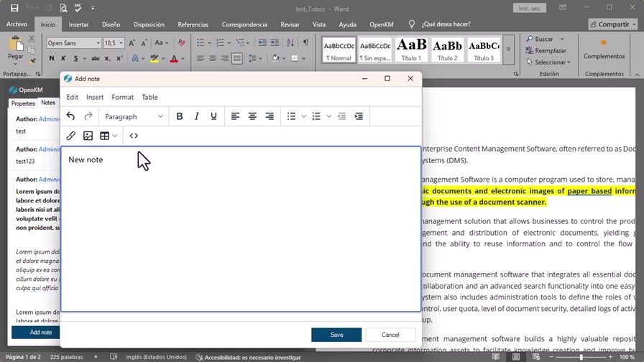Image resolution: width=644 pixels, height=362 pixels.
Task: Save the new note
Action: (x=336, y=335)
